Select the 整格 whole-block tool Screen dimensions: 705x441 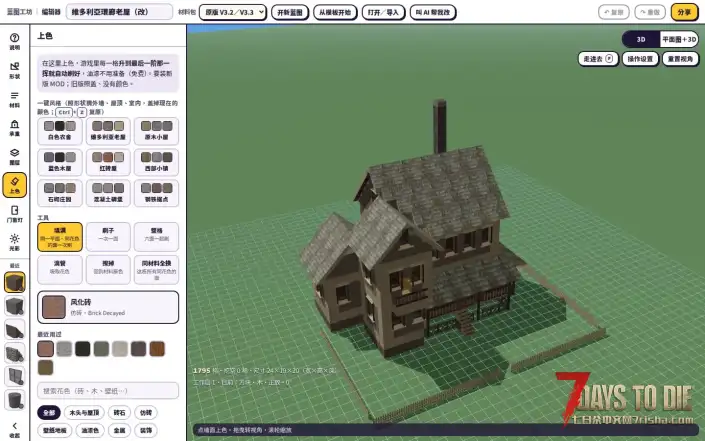156,237
